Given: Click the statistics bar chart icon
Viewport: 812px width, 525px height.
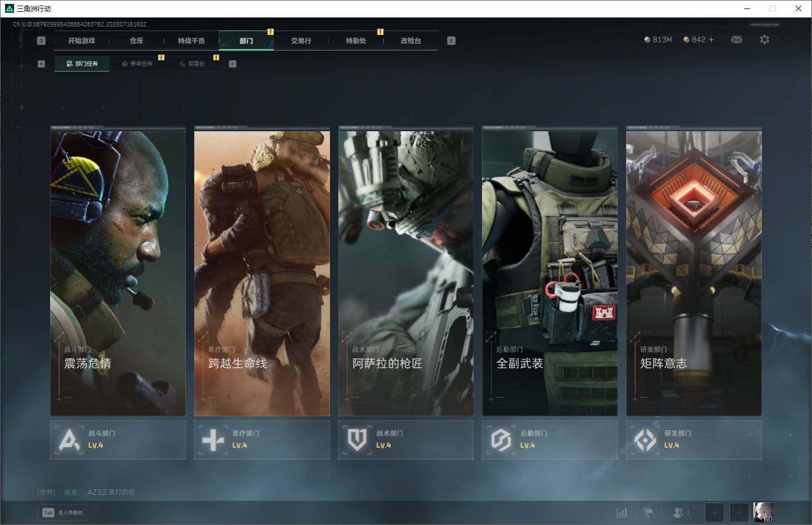Looking at the screenshot, I should [622, 513].
